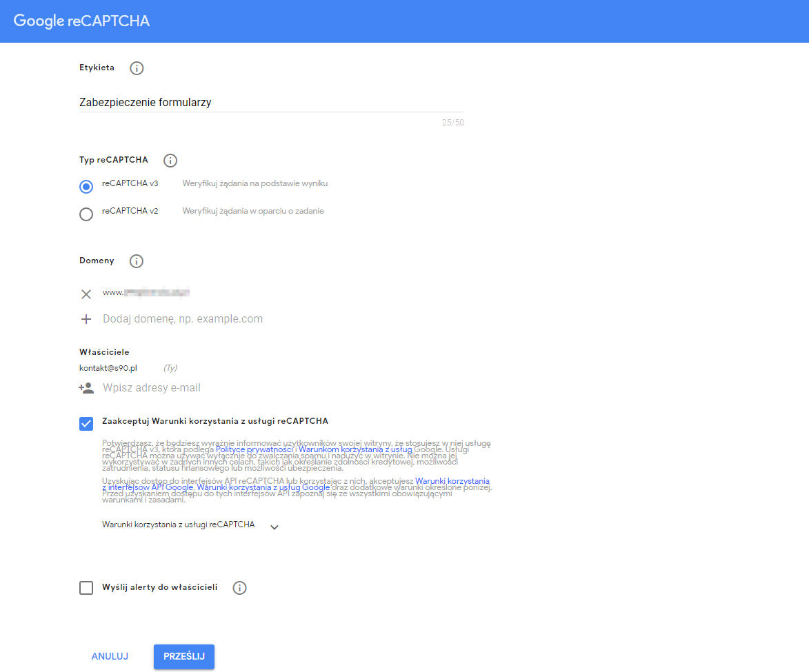Viewport: 809px width, 672px height.
Task: Select the reCAPTCHA v3 radio button
Action: pos(86,186)
